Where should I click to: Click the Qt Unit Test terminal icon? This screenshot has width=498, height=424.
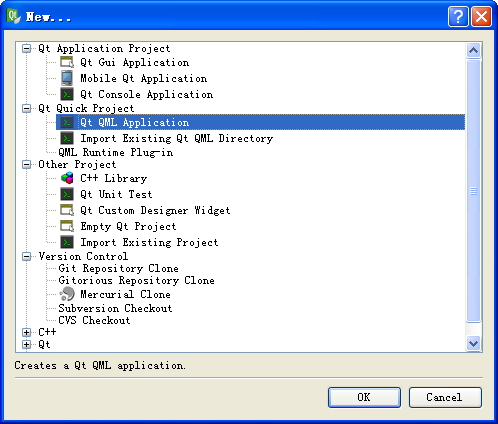coord(67,194)
